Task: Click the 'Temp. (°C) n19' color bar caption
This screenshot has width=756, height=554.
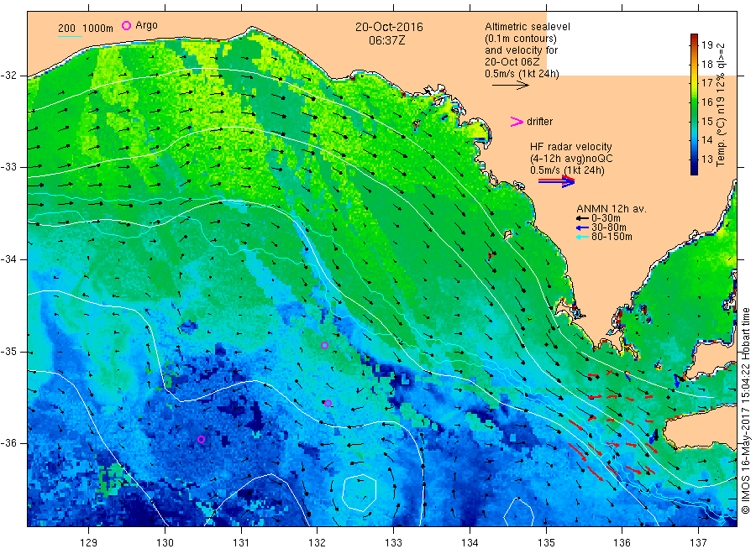Action: tap(722, 105)
